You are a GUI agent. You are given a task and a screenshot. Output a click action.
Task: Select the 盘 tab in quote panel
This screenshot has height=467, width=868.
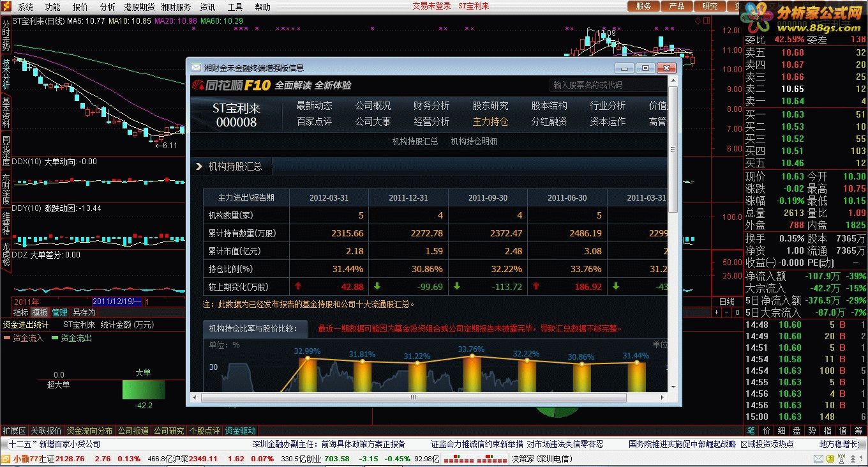click(x=797, y=431)
